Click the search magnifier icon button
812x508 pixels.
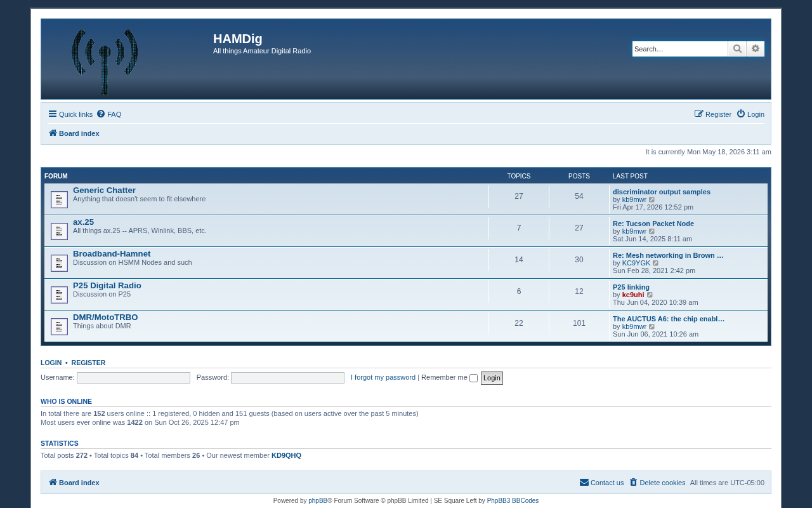[737, 49]
